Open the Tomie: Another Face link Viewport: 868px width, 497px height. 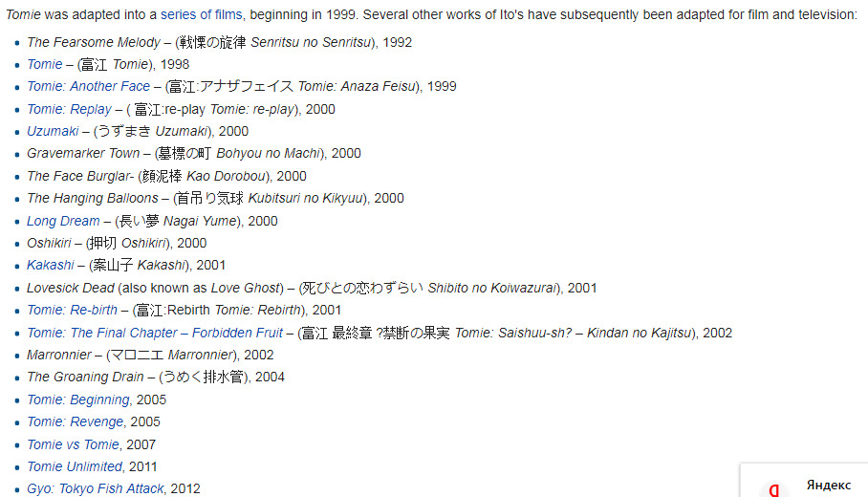coord(88,86)
